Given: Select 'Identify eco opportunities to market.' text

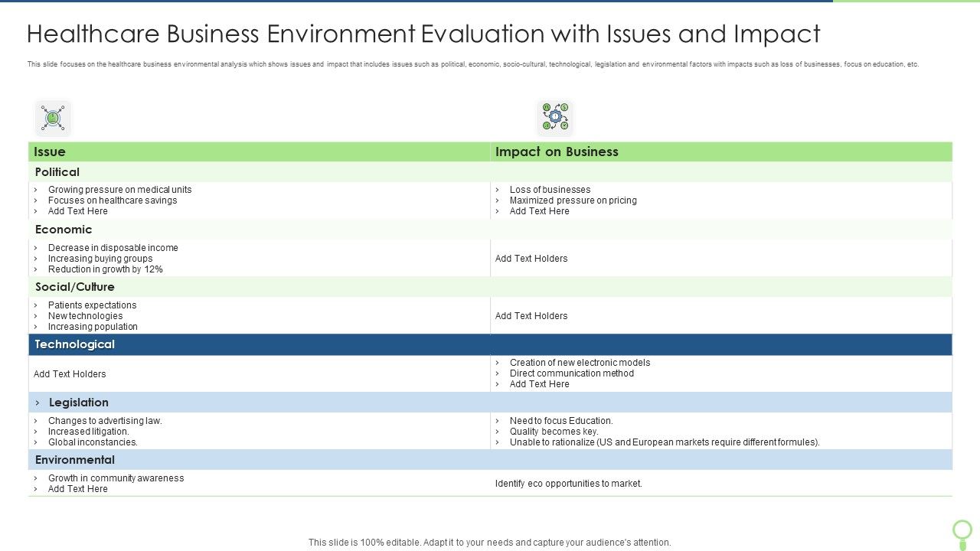Looking at the screenshot, I should pyautogui.click(x=569, y=484).
